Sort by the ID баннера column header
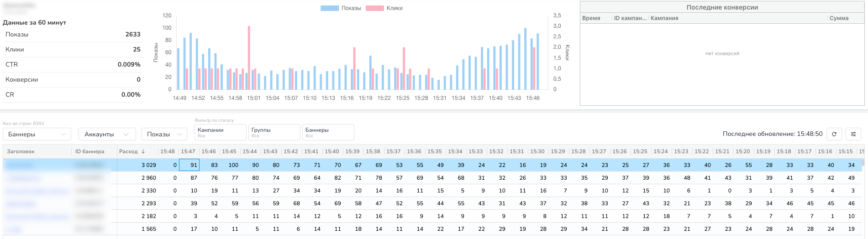The image size is (868, 239). tap(89, 151)
